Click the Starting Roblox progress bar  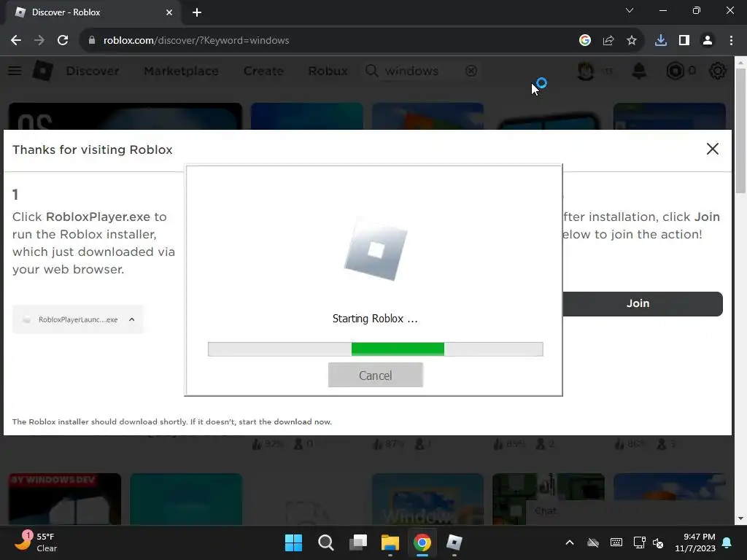(x=376, y=349)
